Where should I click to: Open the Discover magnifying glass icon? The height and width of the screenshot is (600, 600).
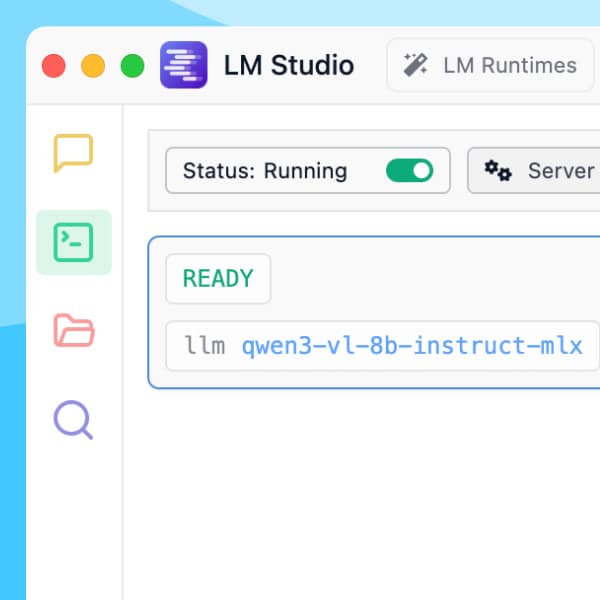pyautogui.click(x=73, y=418)
